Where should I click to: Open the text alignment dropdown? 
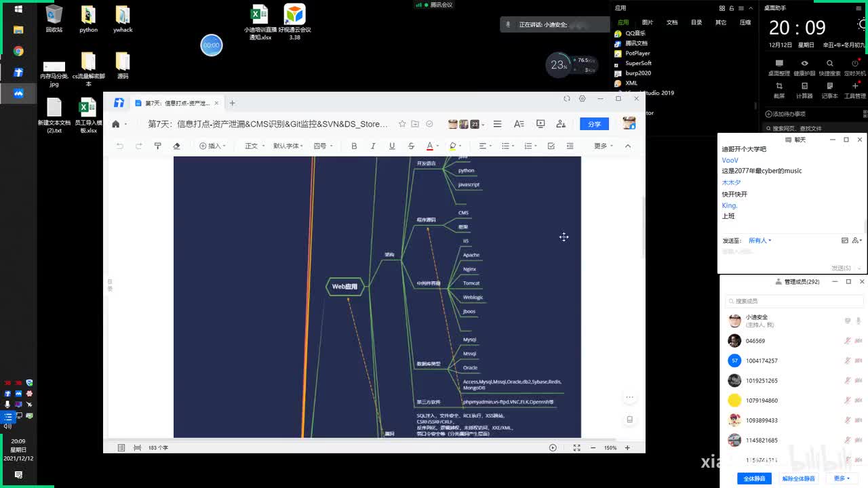[x=485, y=146]
